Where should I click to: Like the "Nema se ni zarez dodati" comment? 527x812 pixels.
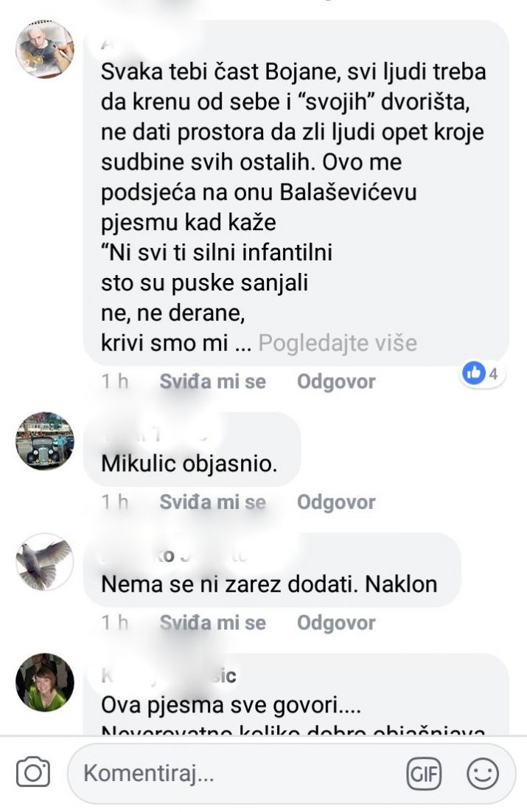(212, 623)
